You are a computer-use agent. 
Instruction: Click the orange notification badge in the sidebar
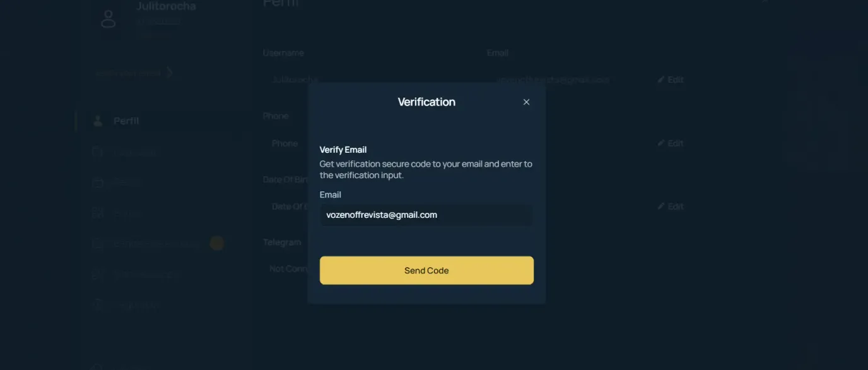(217, 243)
